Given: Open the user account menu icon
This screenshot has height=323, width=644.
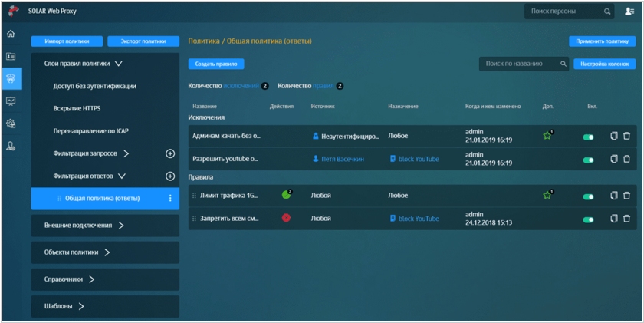Looking at the screenshot, I should tap(629, 12).
